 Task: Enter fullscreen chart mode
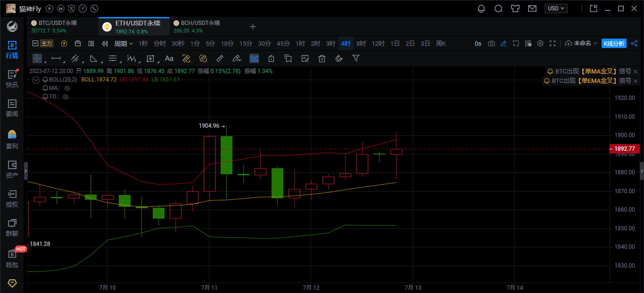(x=553, y=43)
